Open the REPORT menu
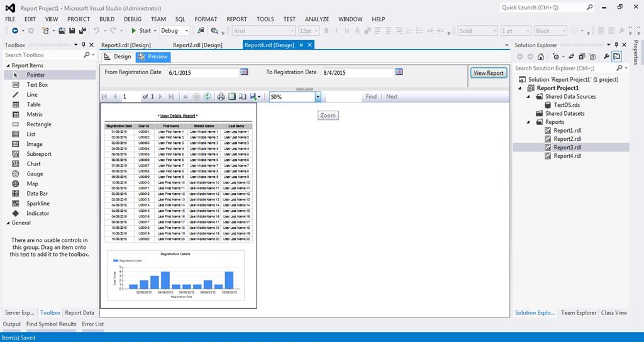The image size is (644, 342). click(236, 19)
